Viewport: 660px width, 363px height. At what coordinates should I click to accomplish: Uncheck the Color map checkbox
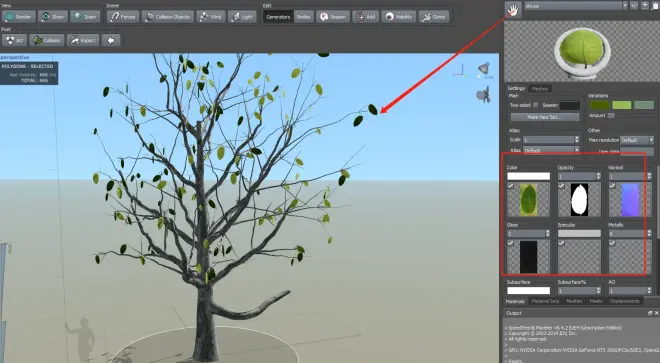(511, 185)
